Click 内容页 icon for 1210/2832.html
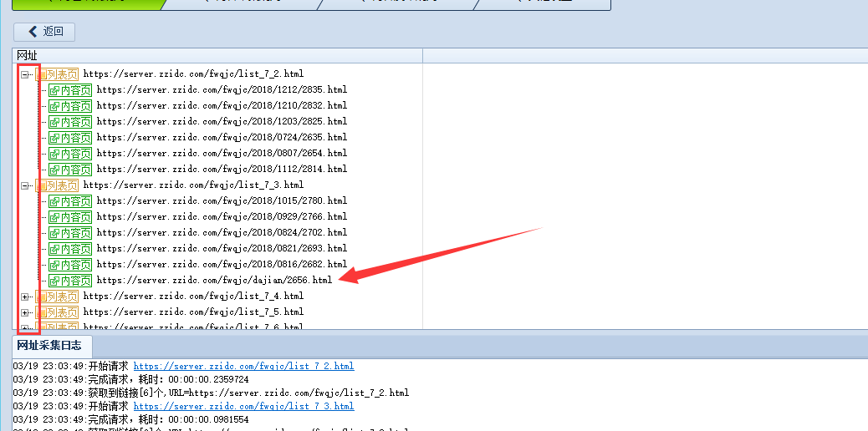The width and height of the screenshot is (868, 431). [x=69, y=106]
